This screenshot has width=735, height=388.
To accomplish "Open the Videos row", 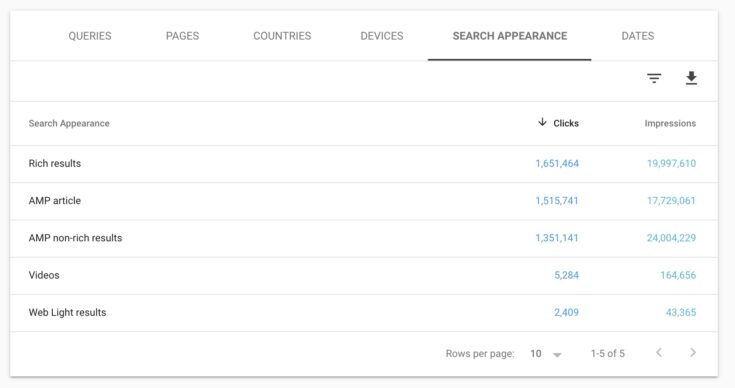I will click(x=364, y=276).
